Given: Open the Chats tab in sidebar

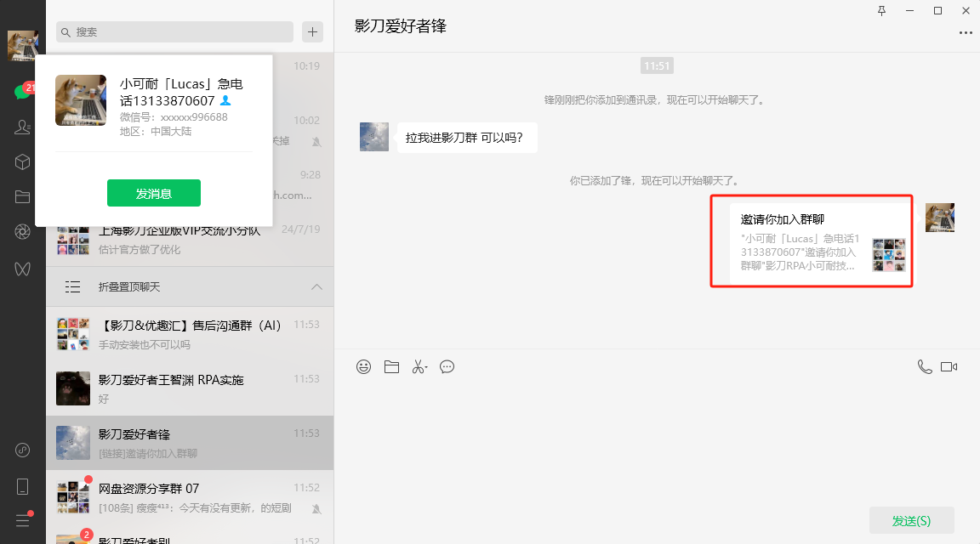Looking at the screenshot, I should pyautogui.click(x=22, y=91).
